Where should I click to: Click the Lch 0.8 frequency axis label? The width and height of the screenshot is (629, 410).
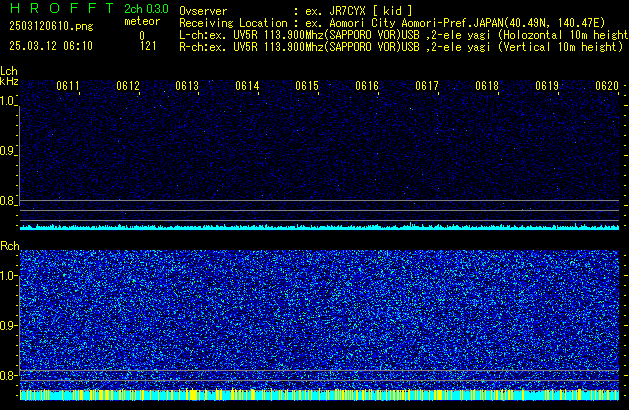tap(8, 201)
